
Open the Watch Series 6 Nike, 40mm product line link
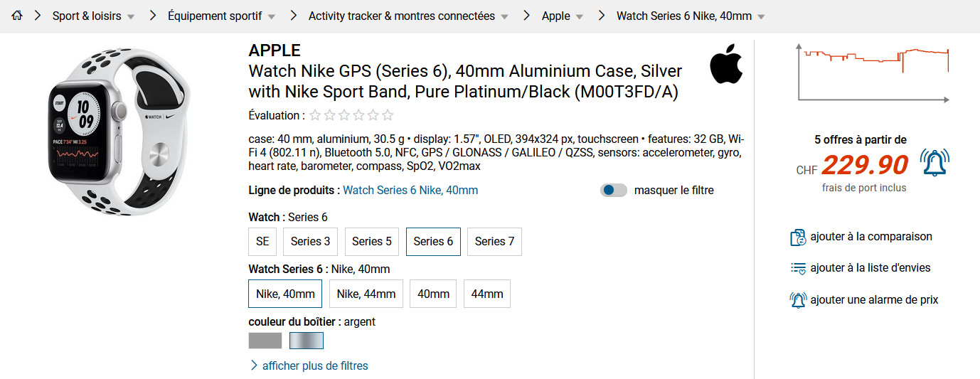click(x=410, y=191)
